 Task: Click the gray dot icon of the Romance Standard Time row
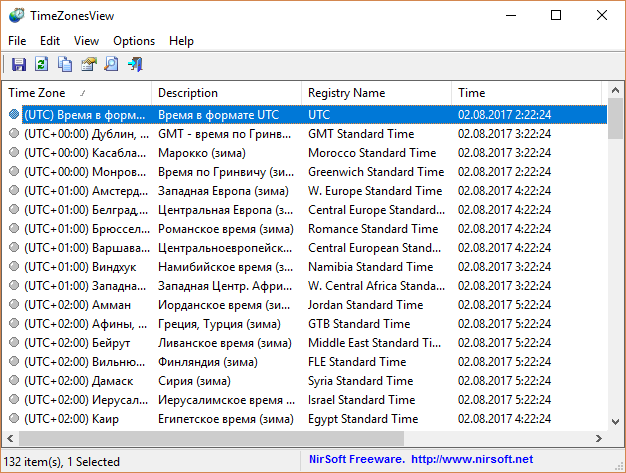pyautogui.click(x=14, y=228)
